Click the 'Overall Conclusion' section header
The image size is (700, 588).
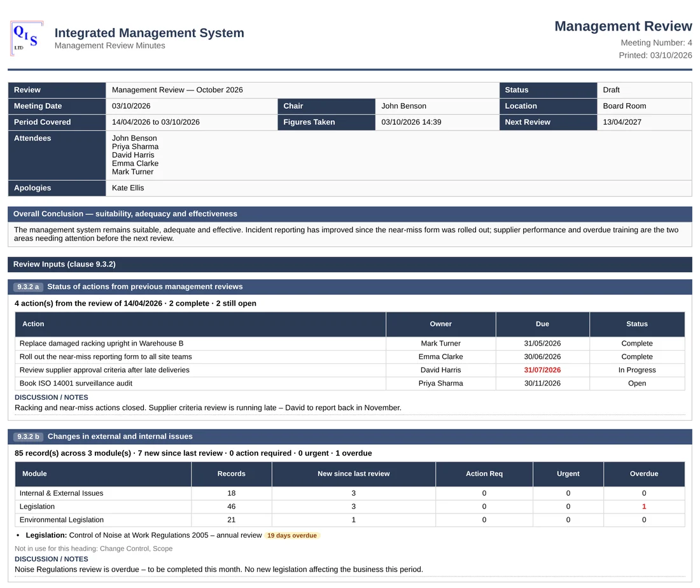tap(349, 214)
